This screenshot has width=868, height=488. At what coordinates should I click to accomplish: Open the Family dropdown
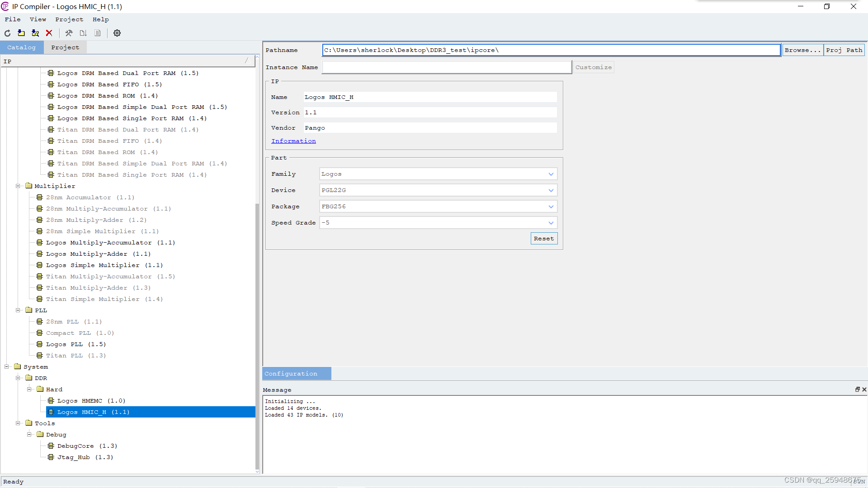551,174
